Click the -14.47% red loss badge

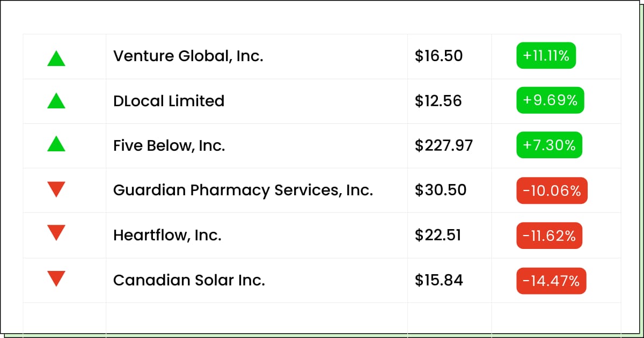551,281
